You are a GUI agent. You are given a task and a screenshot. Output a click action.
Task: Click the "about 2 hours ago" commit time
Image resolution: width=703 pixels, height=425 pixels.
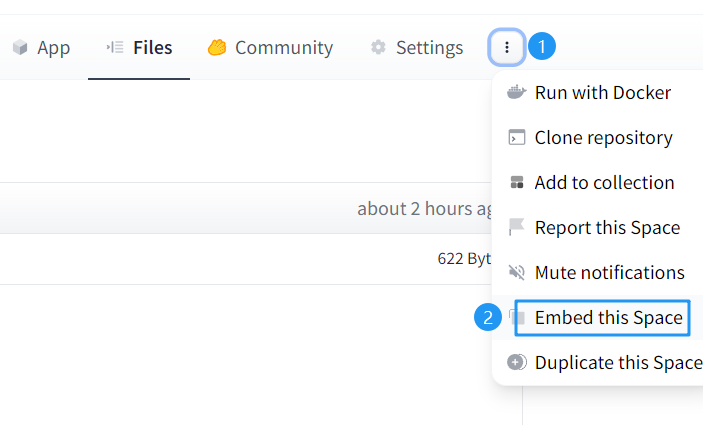[x=425, y=209]
